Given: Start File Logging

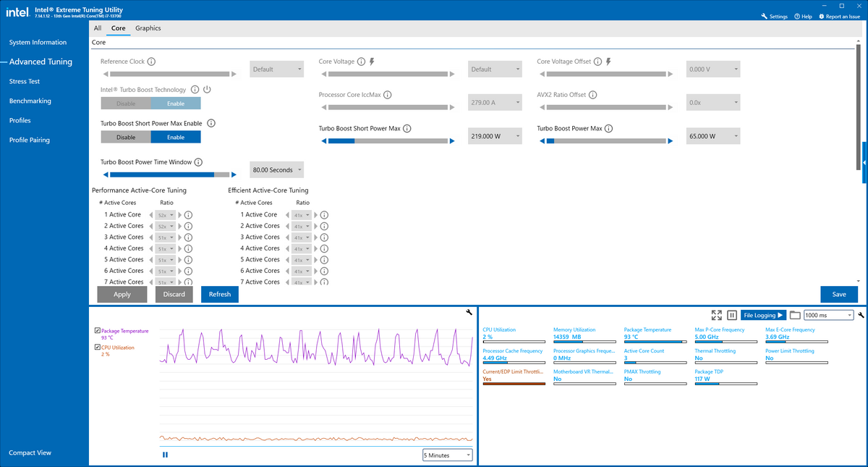Looking at the screenshot, I should [763, 315].
